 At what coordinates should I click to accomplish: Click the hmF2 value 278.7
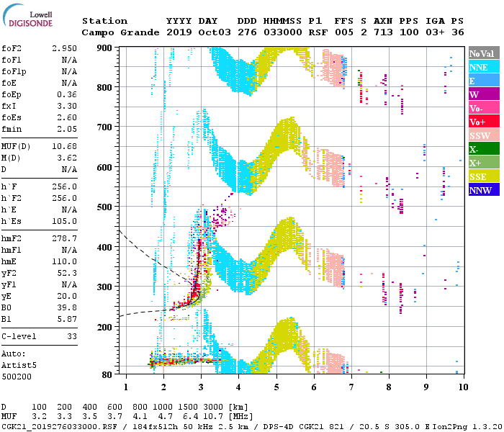[64, 238]
